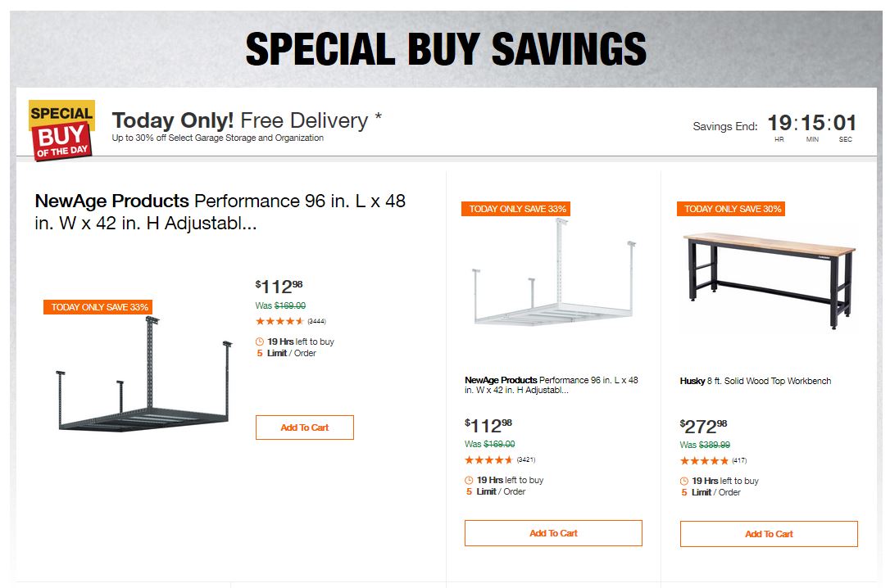Click the $272.98 workbench price

(x=703, y=426)
